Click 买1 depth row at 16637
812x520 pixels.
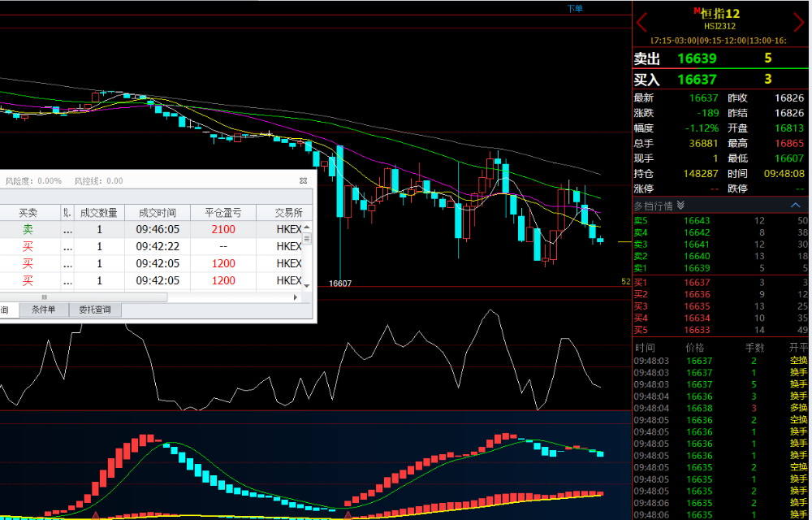tap(721, 282)
